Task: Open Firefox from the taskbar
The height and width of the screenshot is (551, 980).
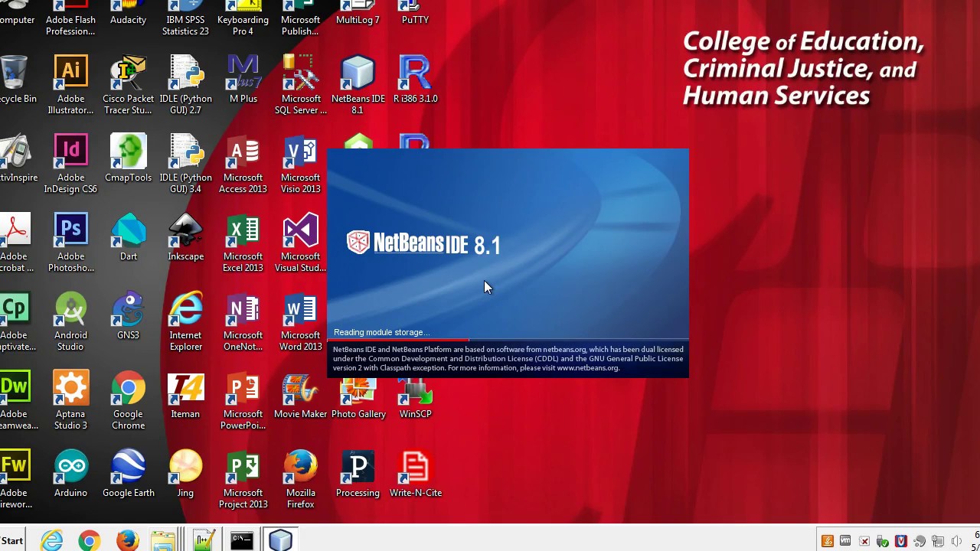Action: (127, 540)
